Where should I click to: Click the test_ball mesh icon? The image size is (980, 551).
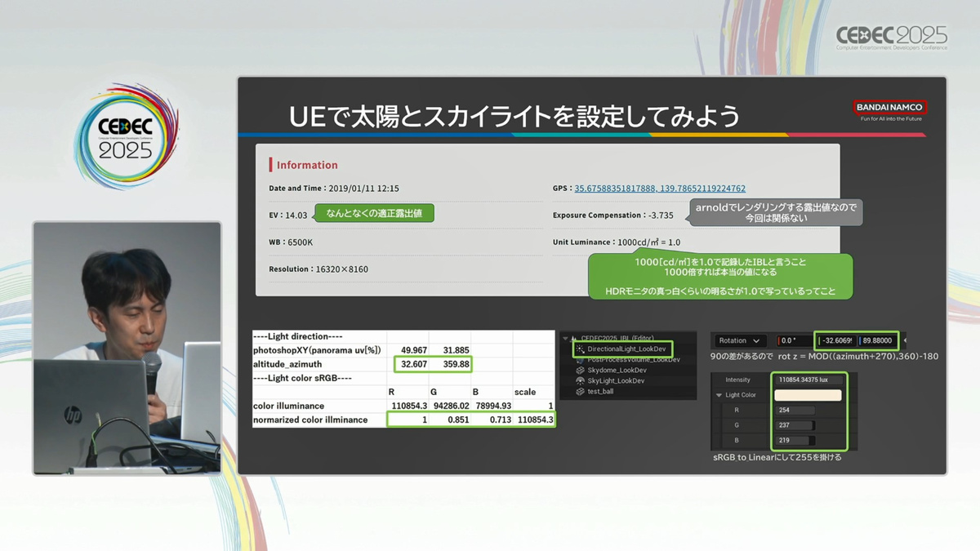tap(581, 391)
